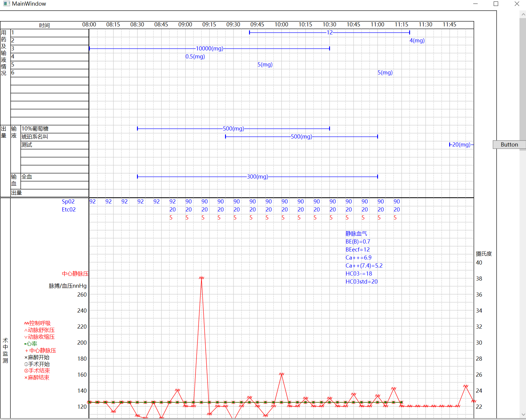Select the 中心静脉压 central venous pressure marker
The width and height of the screenshot is (526, 420).
pos(26,350)
